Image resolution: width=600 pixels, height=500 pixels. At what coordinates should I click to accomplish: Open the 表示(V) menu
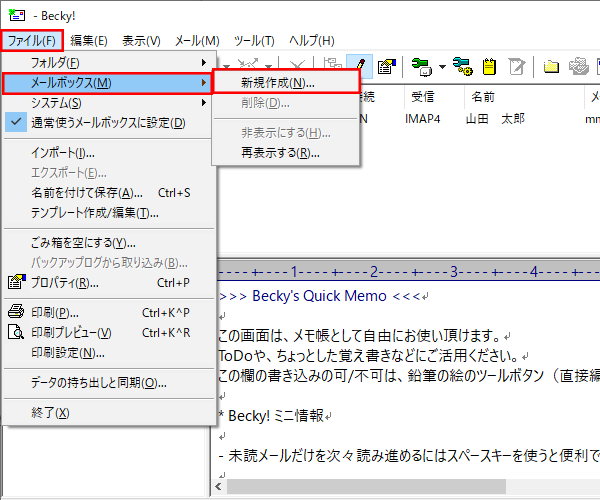click(x=141, y=41)
